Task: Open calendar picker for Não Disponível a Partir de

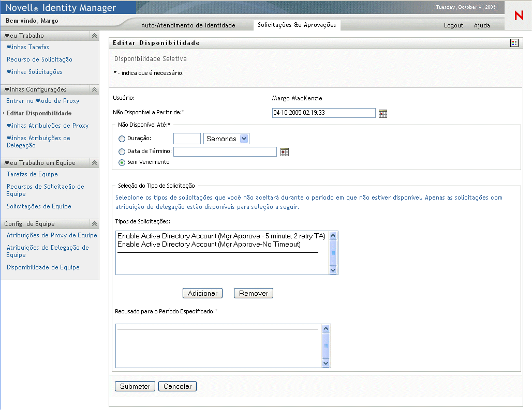Action: point(383,114)
